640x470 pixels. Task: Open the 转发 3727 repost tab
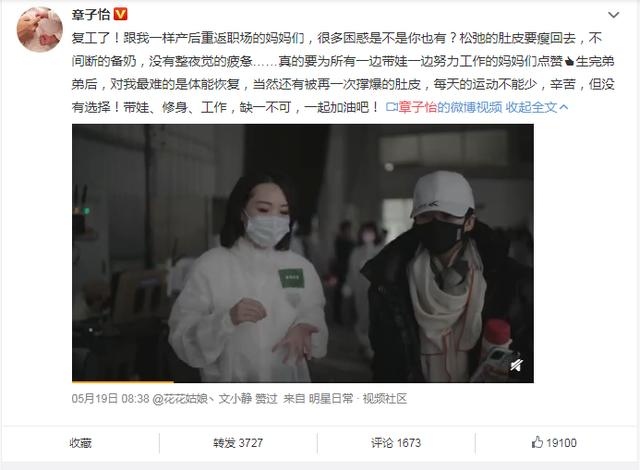coord(238,443)
